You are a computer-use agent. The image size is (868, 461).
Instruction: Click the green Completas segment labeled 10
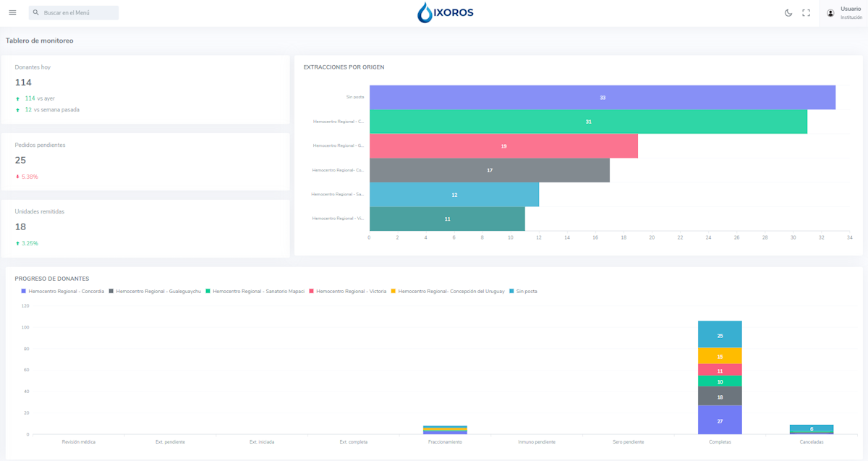tap(720, 381)
